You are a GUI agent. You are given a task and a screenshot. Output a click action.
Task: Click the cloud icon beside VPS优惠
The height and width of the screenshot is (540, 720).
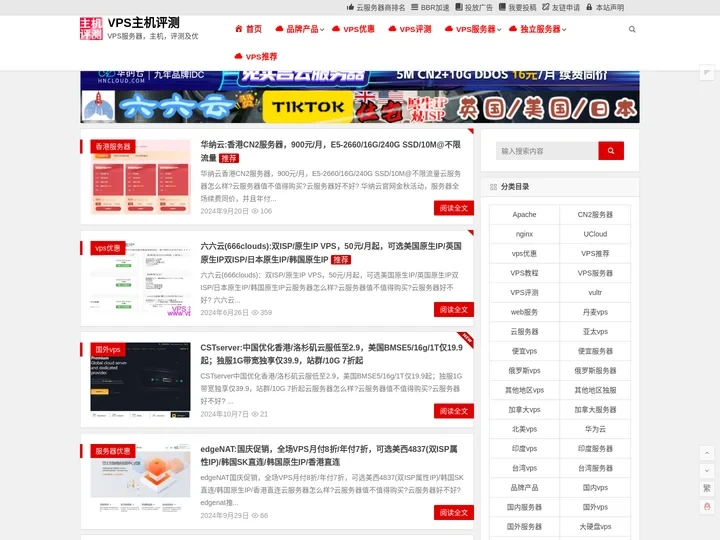(x=336, y=29)
